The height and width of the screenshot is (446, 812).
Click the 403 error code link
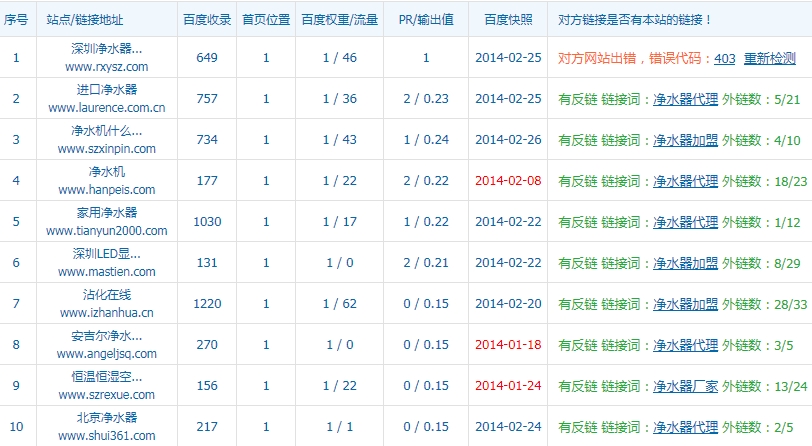[x=724, y=59]
